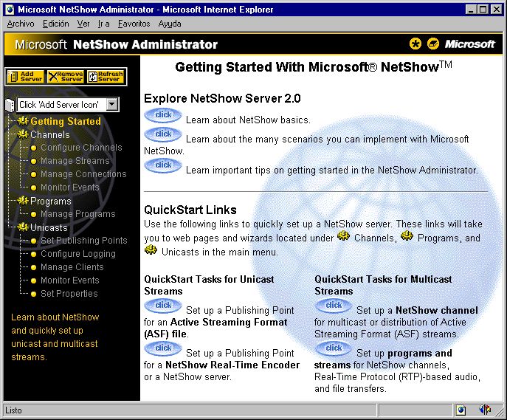Viewport: 507px width, 420px height.
Task: Click yellow bullet beside Configure Logging
Action: point(34,254)
